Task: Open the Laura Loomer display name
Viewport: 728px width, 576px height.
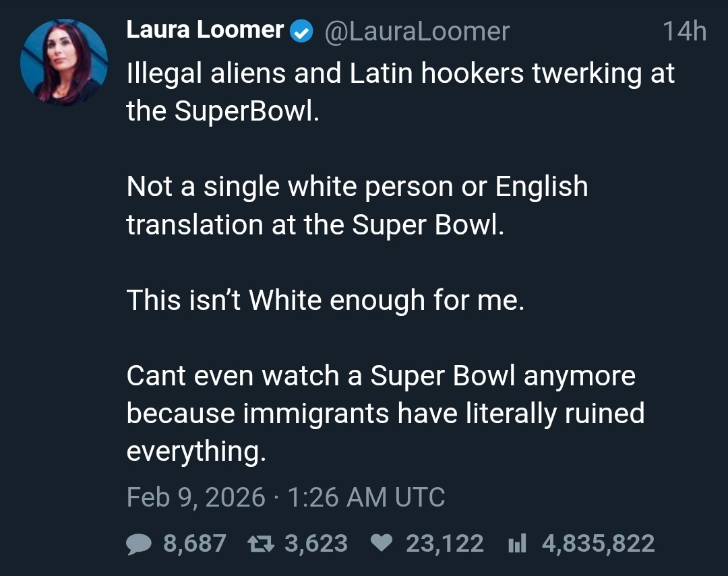Action: click(x=205, y=30)
